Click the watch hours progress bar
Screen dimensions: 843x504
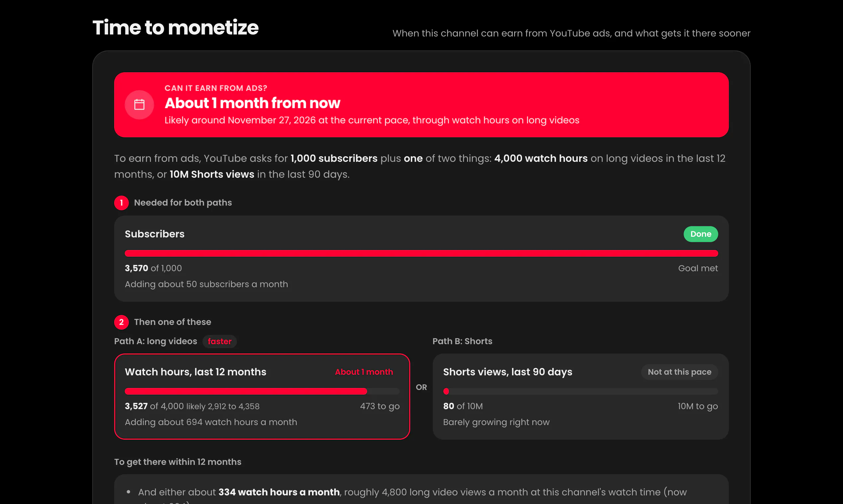coord(262,391)
